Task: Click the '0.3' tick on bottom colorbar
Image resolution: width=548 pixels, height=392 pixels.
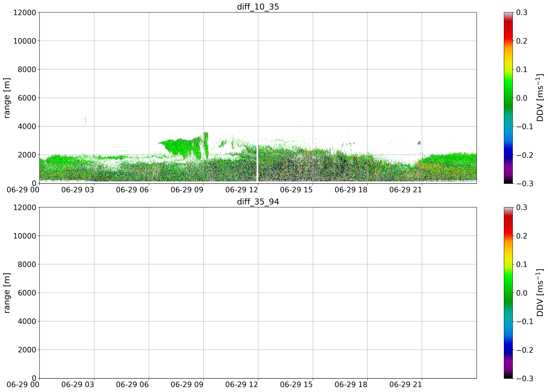Action: coord(522,207)
